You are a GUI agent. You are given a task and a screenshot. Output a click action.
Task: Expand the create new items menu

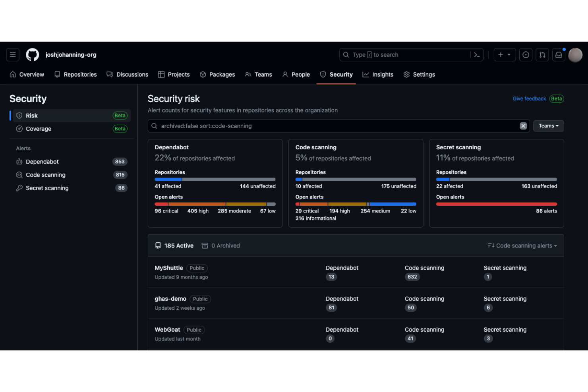tap(505, 54)
